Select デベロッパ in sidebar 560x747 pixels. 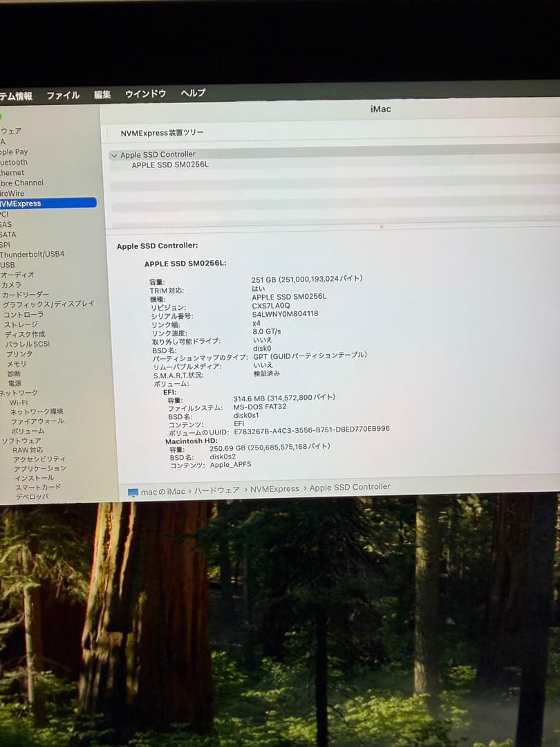click(32, 497)
